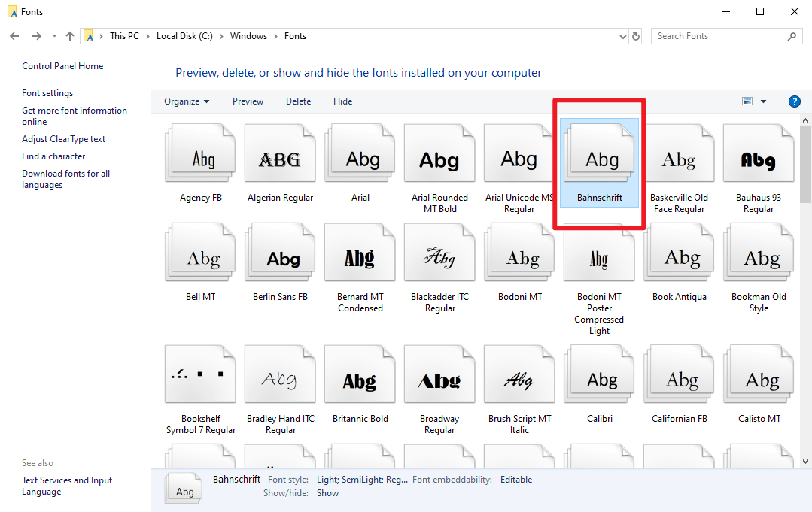This screenshot has width=812, height=512.
Task: Select the Arial Rounded MT Bold font
Action: point(439,153)
